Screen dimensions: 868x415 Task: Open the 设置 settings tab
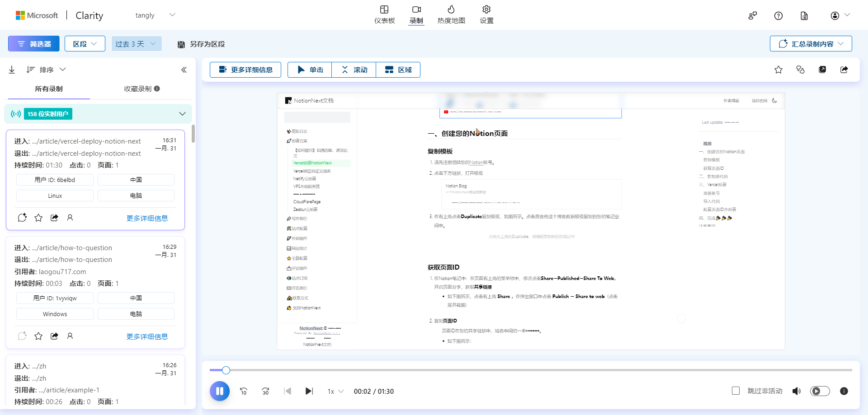click(x=486, y=15)
